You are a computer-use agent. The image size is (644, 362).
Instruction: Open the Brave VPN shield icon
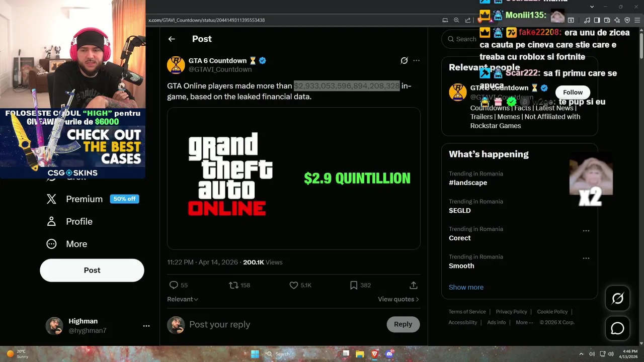pos(627,20)
